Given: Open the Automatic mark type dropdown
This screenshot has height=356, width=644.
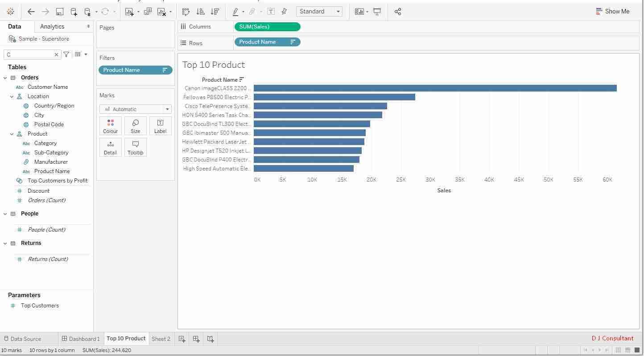Looking at the screenshot, I should [135, 109].
